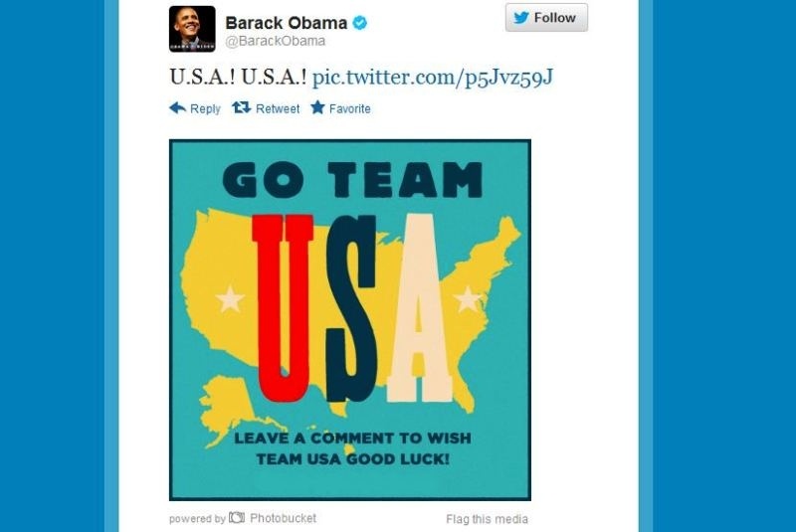Click the @BarackObama handle
Screen dimensions: 796x532
pyautogui.click(x=276, y=41)
